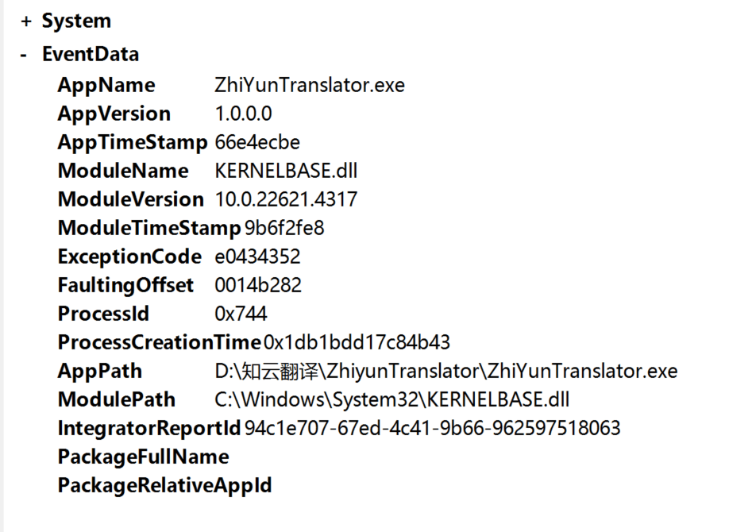
Task: Click the ModuleName label
Action: [123, 171]
